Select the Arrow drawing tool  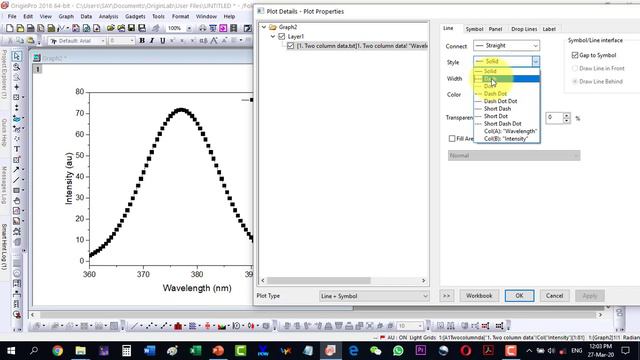point(16,169)
